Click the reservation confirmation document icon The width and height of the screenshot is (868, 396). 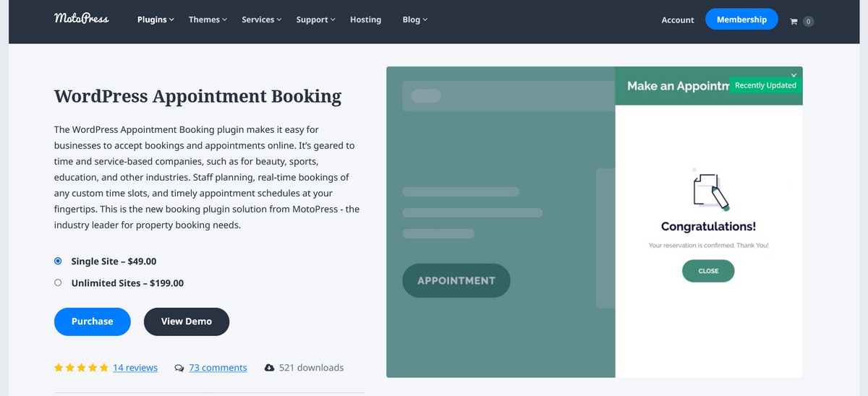pyautogui.click(x=709, y=189)
